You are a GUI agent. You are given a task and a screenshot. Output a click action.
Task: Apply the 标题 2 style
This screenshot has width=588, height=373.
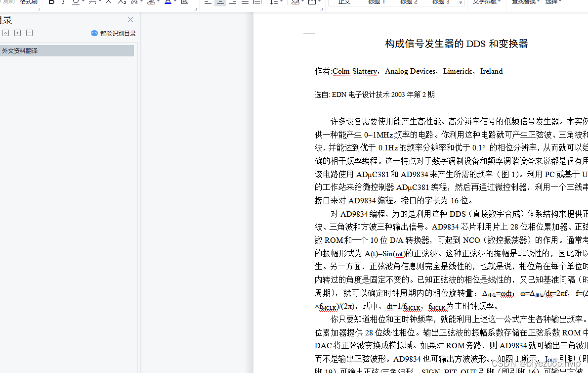[x=409, y=2]
